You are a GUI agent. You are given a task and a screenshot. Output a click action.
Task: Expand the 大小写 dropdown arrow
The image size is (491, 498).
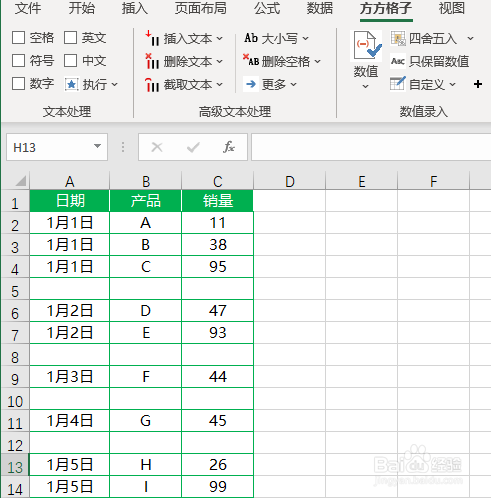click(305, 39)
